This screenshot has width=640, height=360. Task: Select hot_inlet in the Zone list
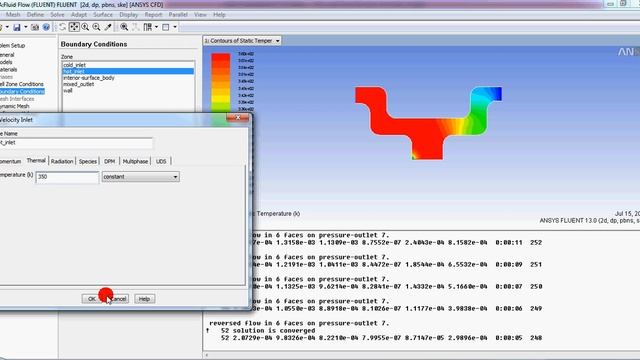click(x=128, y=71)
